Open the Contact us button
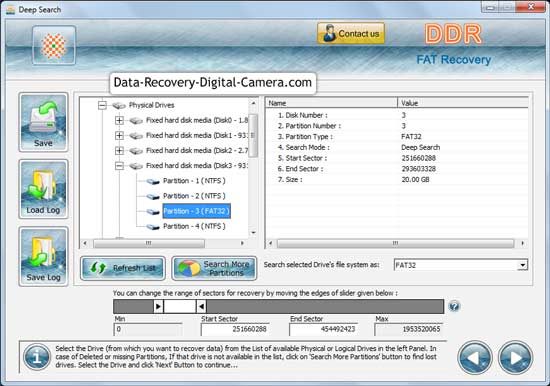The height and width of the screenshot is (386, 550). pyautogui.click(x=351, y=34)
